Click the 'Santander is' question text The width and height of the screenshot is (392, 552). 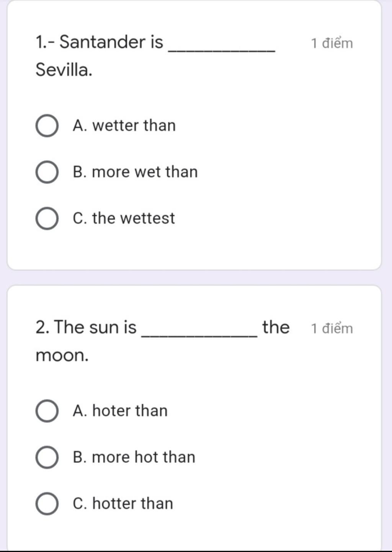pos(100,42)
